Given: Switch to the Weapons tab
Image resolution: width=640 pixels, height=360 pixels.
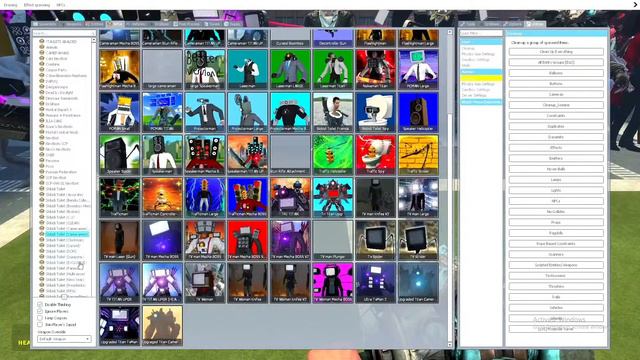Looking at the screenshot, I should (71, 24).
